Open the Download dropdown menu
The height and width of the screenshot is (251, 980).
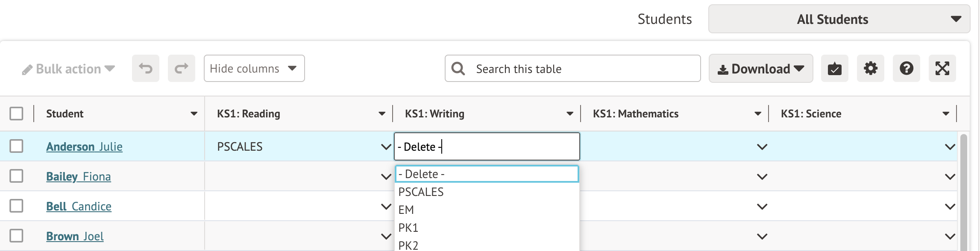coord(760,68)
